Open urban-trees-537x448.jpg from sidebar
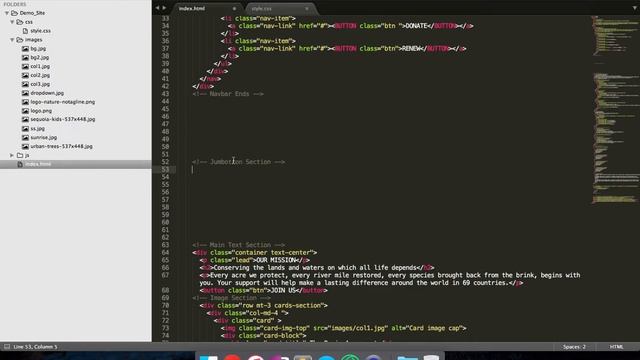640x360 pixels. pos(61,147)
